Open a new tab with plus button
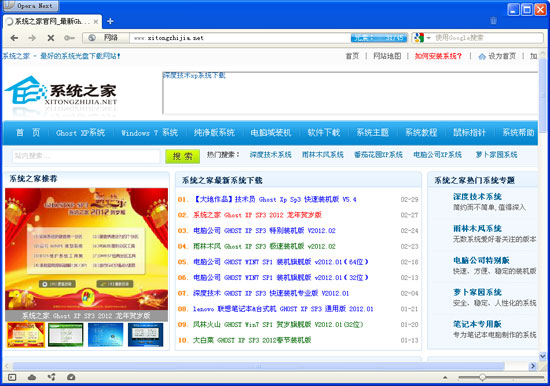Screen dimensions: 550x386 point(110,21)
